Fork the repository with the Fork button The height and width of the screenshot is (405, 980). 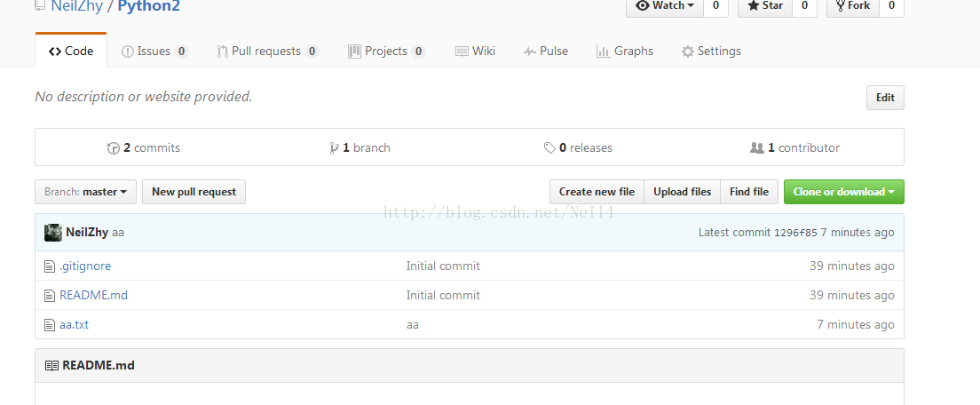[x=853, y=6]
